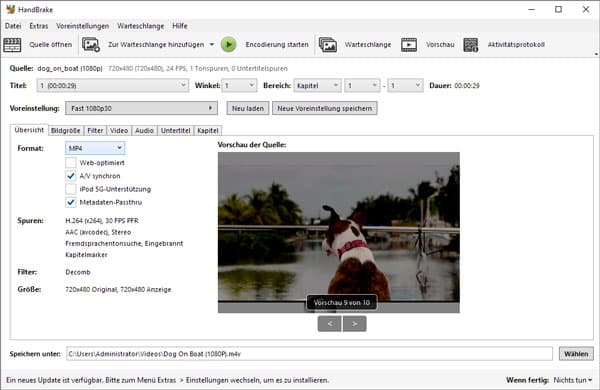Show previous preview image with left arrow
The image size is (600, 390).
(329, 324)
